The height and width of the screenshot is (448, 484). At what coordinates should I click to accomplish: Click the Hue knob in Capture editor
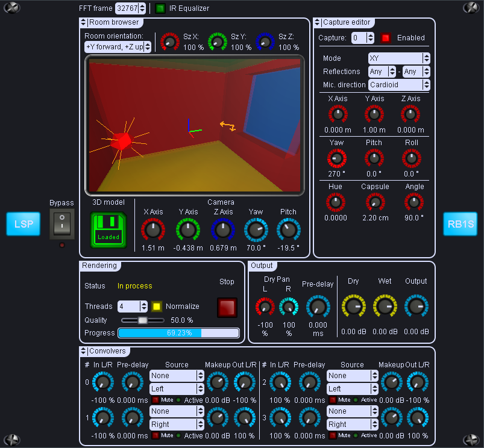pos(336,202)
